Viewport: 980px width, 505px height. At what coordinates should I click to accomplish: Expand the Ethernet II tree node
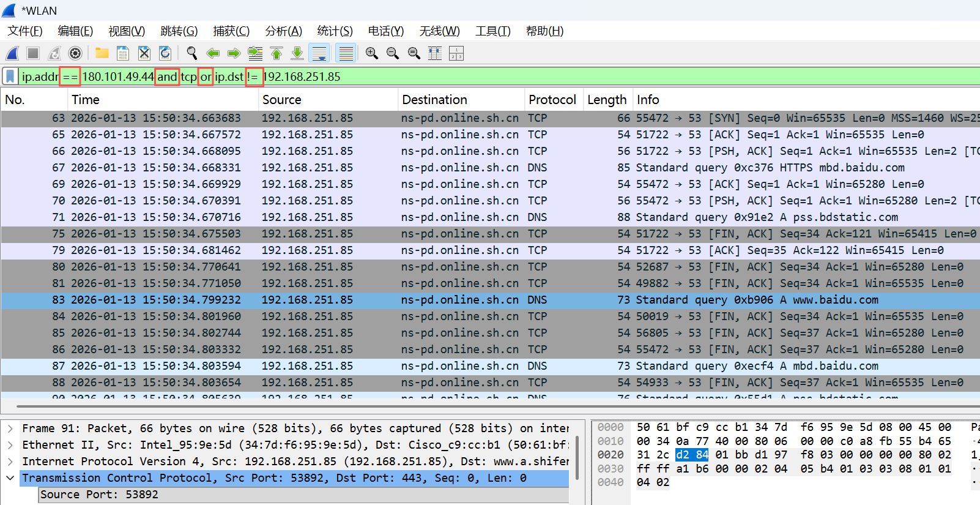[x=10, y=445]
